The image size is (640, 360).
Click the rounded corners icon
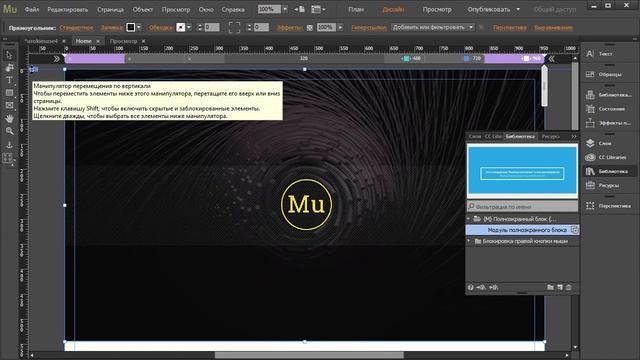pos(234,27)
